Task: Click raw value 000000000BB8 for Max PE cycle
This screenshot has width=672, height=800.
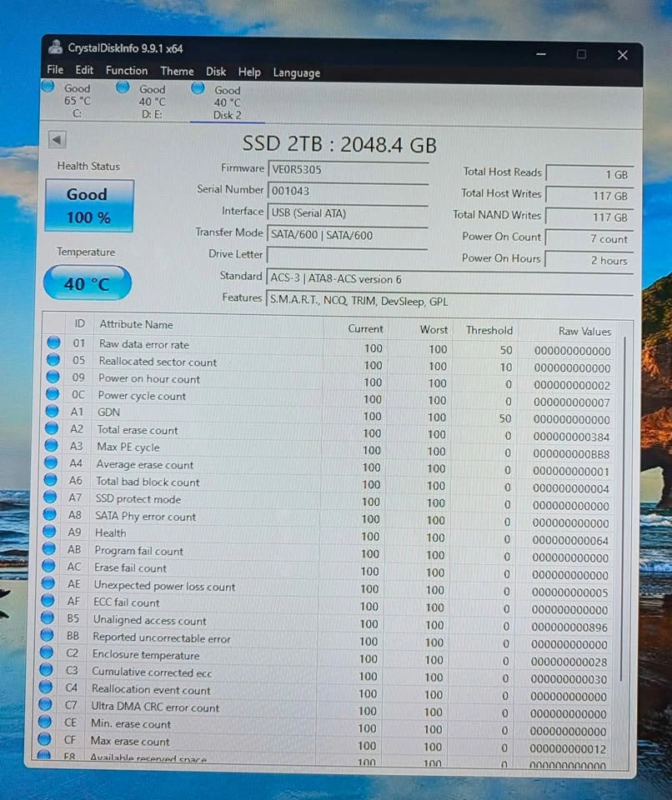Action: pos(571,454)
